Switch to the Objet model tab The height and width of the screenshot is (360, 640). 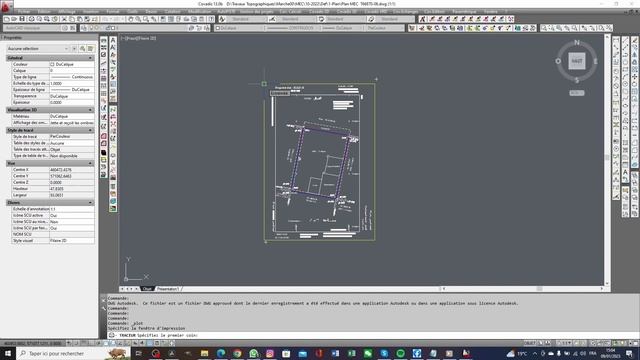coord(147,289)
